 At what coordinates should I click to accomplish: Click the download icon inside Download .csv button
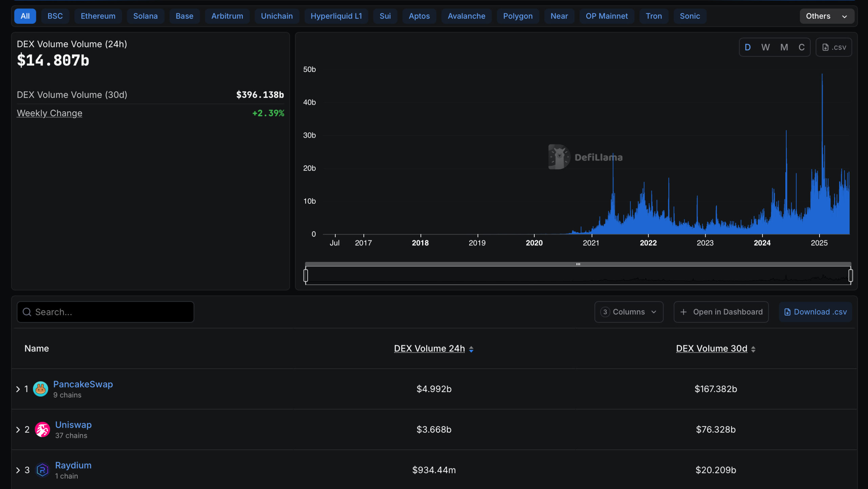(787, 312)
